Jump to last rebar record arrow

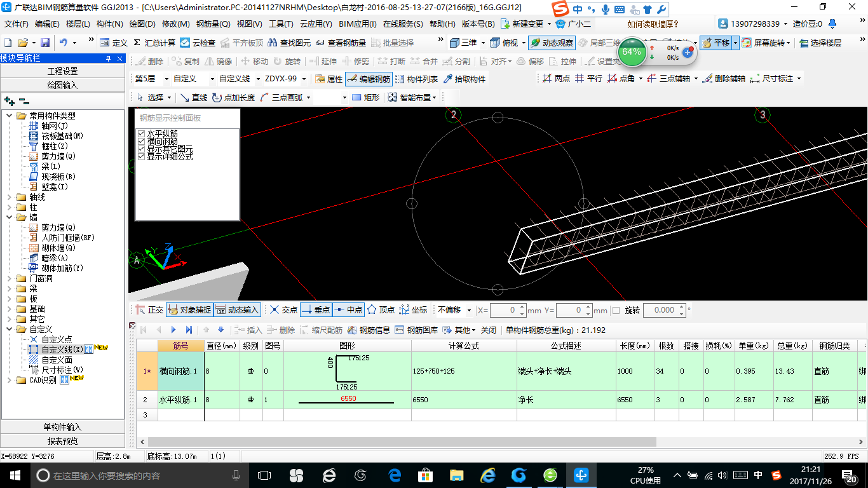click(x=189, y=330)
